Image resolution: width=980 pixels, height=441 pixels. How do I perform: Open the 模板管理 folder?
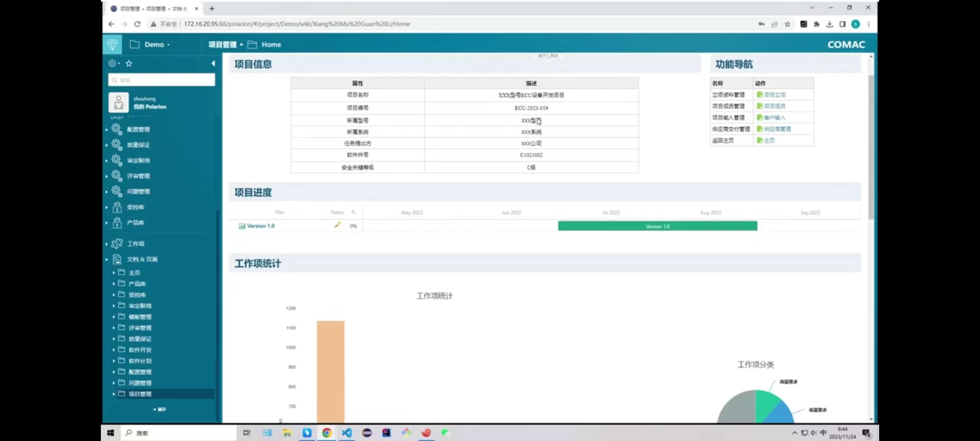coord(140,317)
